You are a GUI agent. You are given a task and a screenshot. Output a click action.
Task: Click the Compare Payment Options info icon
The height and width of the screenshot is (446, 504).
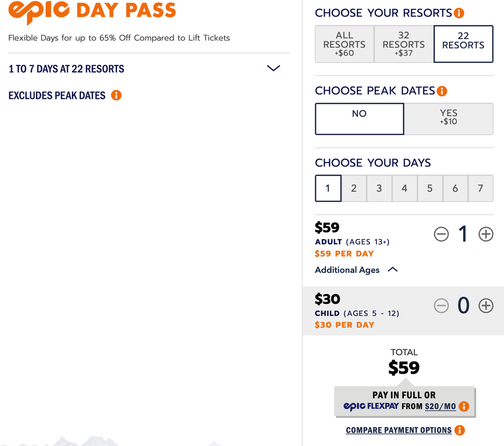point(460,430)
